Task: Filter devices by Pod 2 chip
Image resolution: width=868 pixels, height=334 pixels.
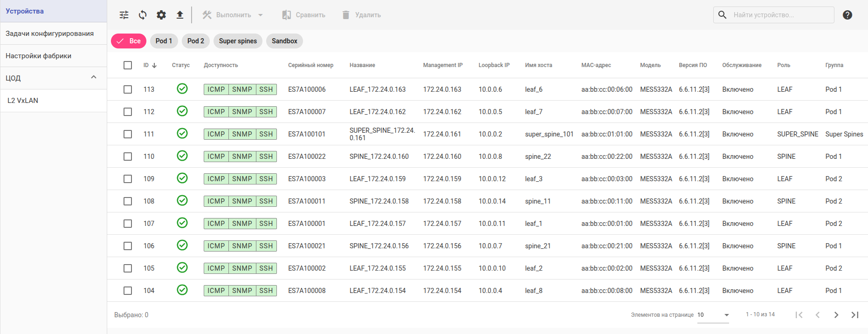Action: point(196,41)
